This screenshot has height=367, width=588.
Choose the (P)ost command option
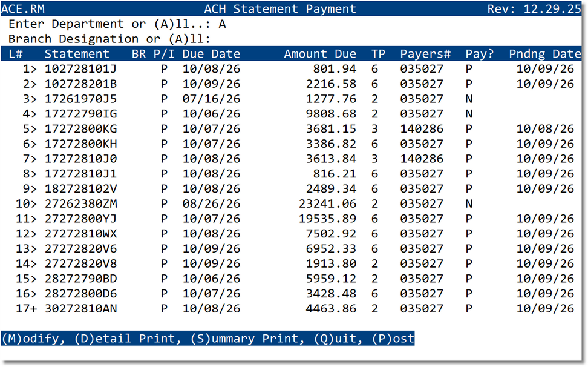pos(393,339)
